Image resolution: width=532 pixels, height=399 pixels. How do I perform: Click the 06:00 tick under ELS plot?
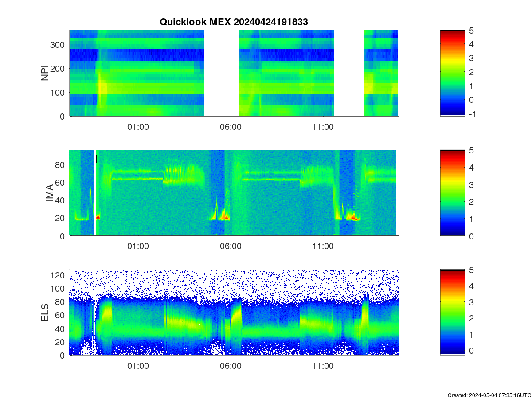tap(231, 366)
